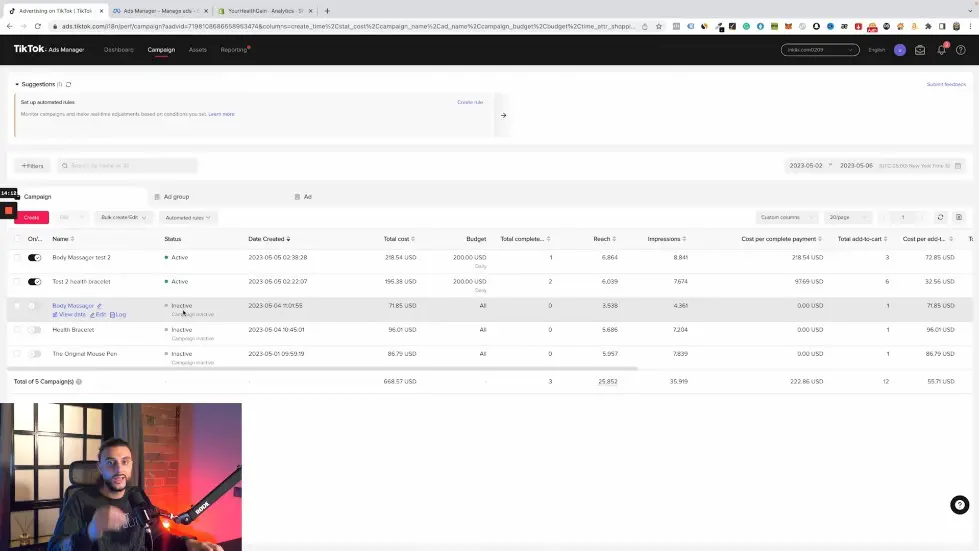This screenshot has height=551, width=979.
Task: Sort by Impressions column arrows
Action: point(684,239)
